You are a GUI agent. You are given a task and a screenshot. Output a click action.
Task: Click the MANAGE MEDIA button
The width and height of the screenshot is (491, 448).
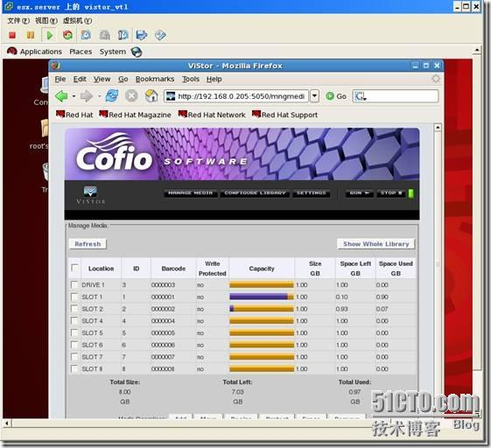pos(191,193)
